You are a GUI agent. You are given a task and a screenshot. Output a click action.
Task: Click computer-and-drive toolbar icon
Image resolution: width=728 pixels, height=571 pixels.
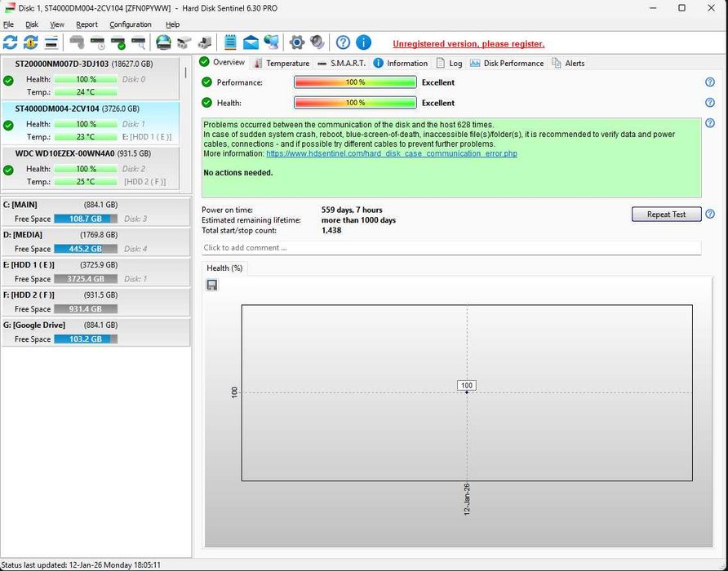click(205, 42)
